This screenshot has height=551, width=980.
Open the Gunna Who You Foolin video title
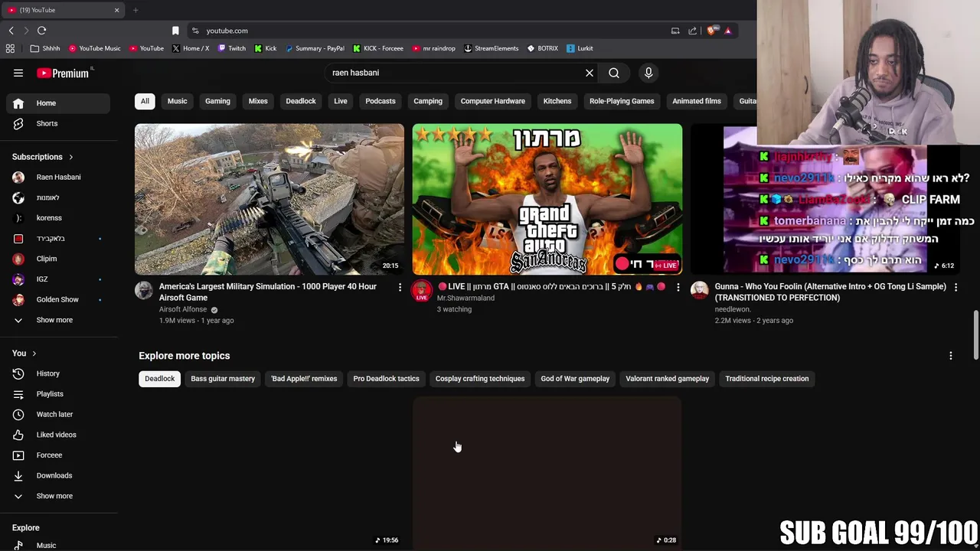[x=831, y=292]
